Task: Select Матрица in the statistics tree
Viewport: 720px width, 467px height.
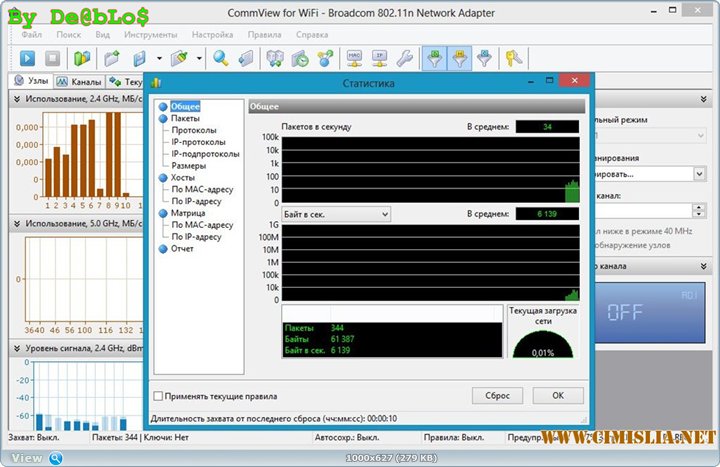Action: coord(188,213)
